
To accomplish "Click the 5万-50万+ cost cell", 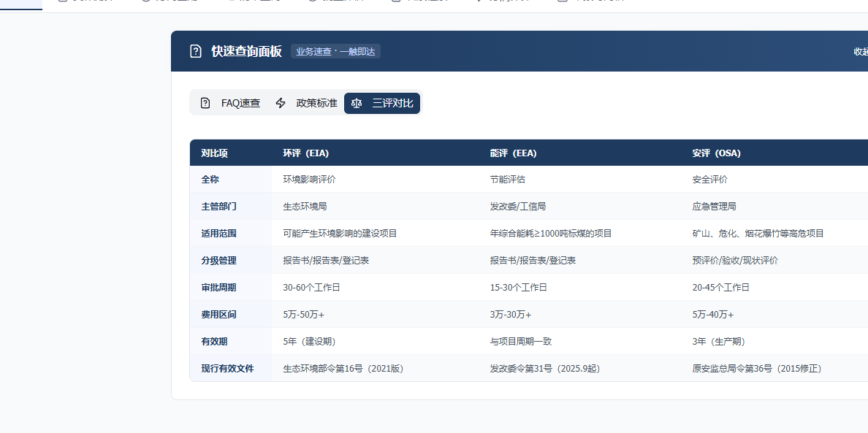I will coord(303,314).
